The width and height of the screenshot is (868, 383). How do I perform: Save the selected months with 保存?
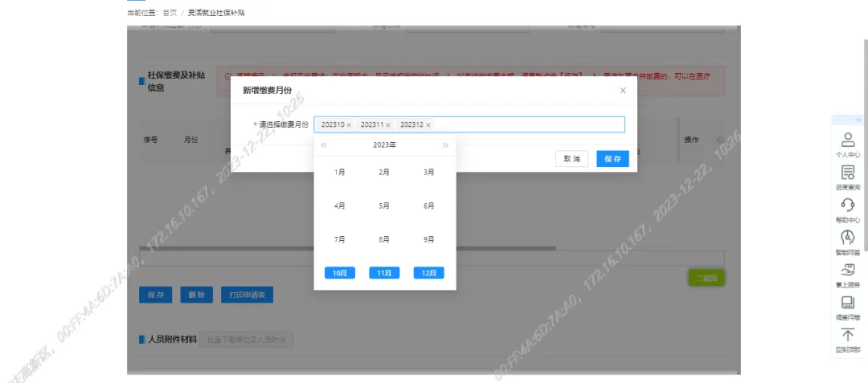612,159
